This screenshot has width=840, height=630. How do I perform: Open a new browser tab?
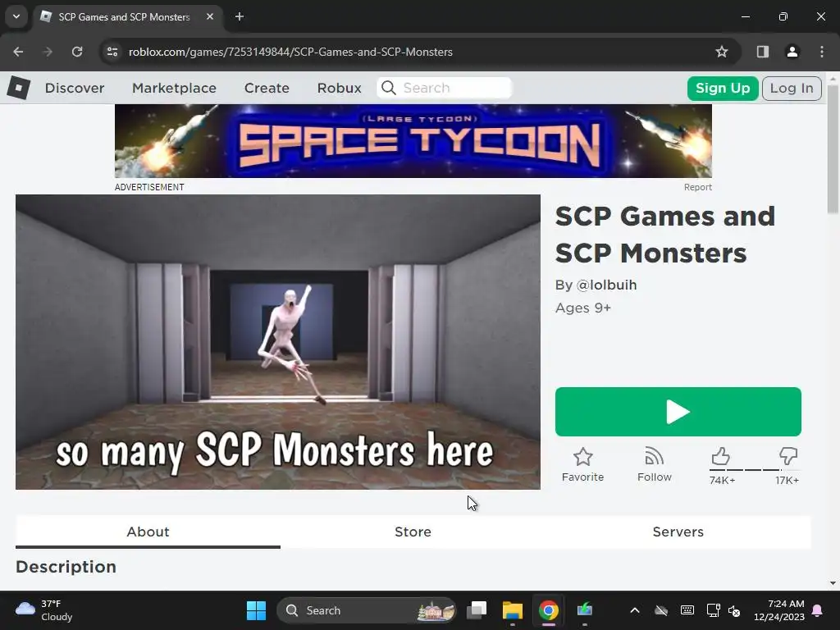pos(240,16)
